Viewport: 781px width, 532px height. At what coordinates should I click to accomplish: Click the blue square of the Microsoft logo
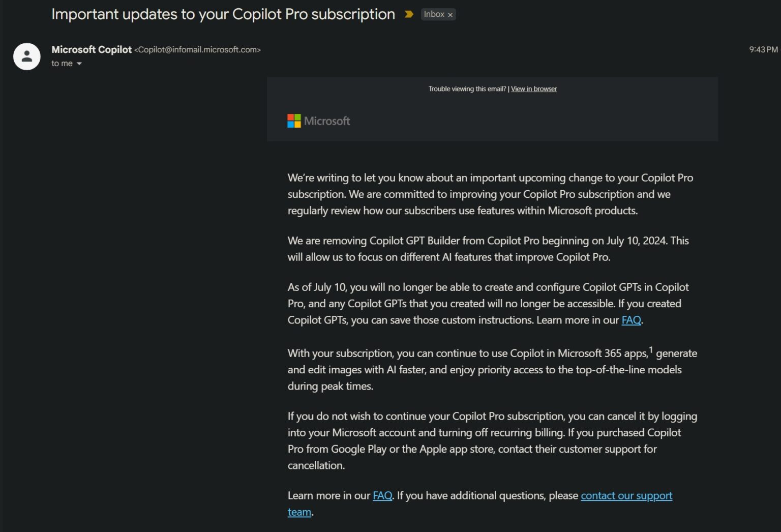[290, 125]
